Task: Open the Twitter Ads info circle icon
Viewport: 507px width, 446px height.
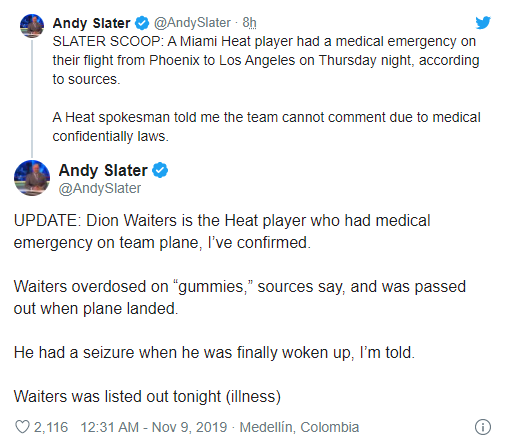Action: tap(483, 427)
